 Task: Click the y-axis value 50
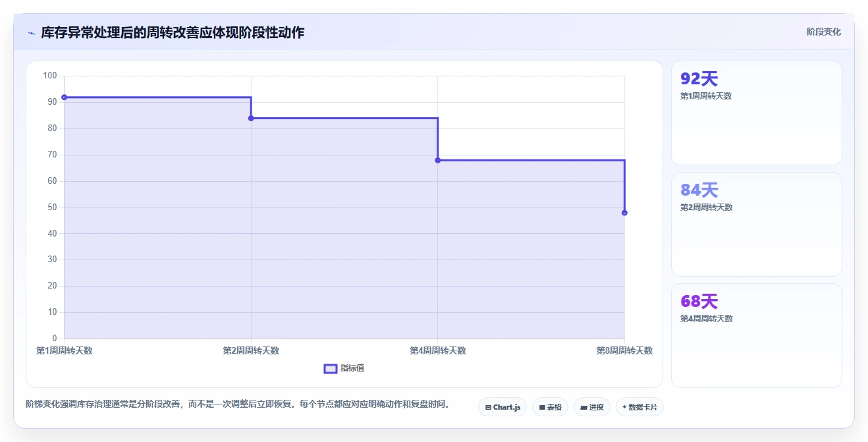coord(52,207)
